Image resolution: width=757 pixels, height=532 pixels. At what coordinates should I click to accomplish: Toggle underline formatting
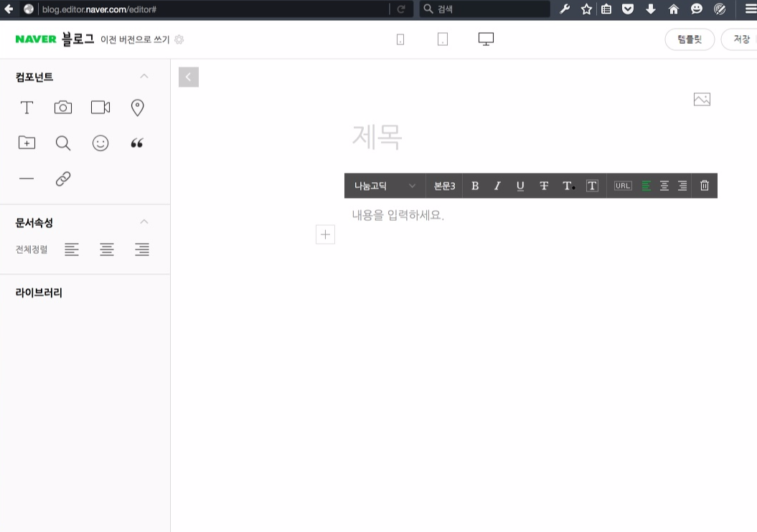click(519, 185)
